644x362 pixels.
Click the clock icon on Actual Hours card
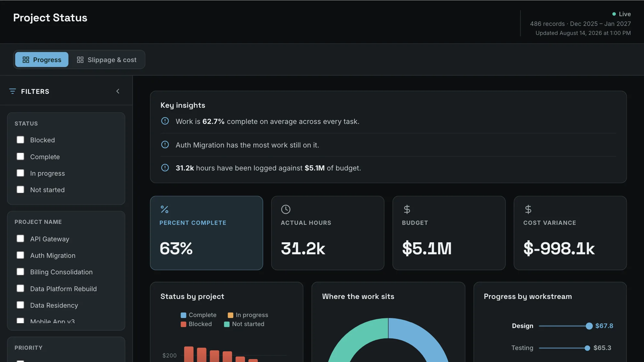286,209
